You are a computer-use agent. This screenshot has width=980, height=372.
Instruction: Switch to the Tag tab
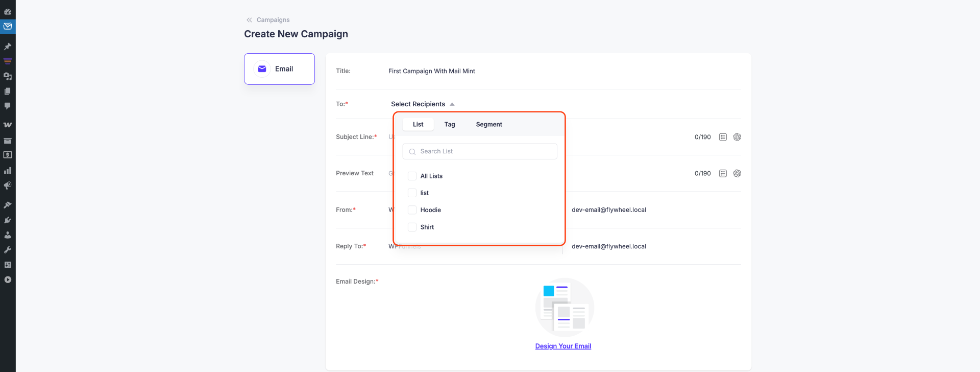point(450,124)
